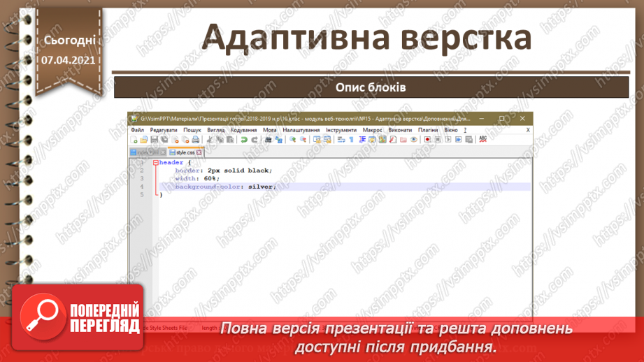Close the style.css tab with red X
This screenshot has height=362, width=644.
click(199, 152)
